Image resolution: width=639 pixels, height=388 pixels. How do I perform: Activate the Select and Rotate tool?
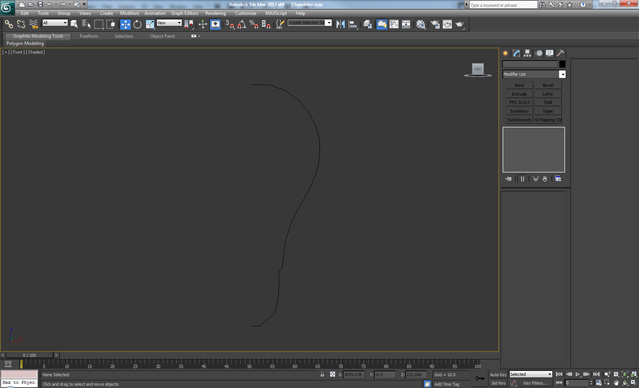pos(138,24)
